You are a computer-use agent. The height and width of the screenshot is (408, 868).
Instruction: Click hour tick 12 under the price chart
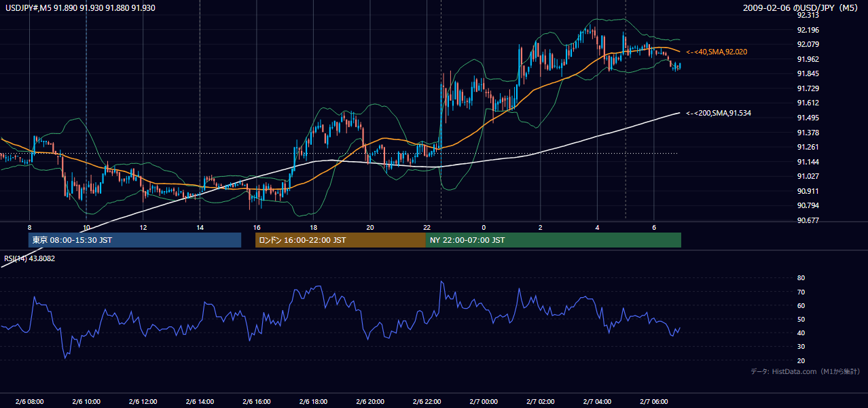coord(143,227)
